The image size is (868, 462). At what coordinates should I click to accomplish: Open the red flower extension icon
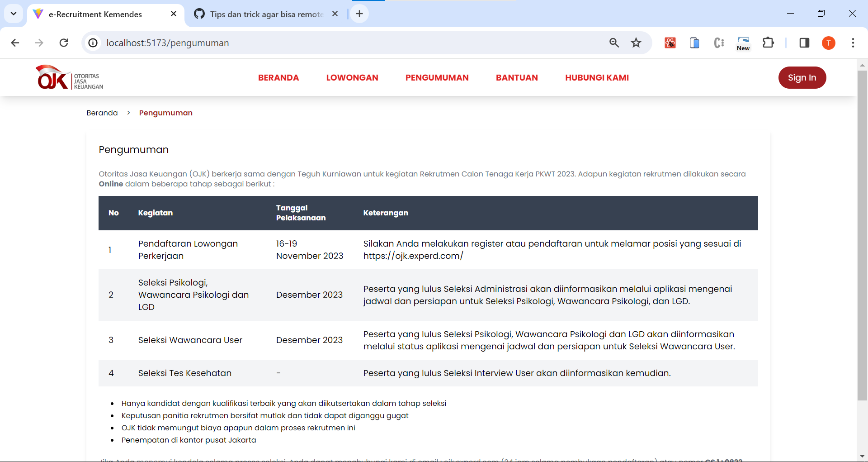pyautogui.click(x=670, y=43)
